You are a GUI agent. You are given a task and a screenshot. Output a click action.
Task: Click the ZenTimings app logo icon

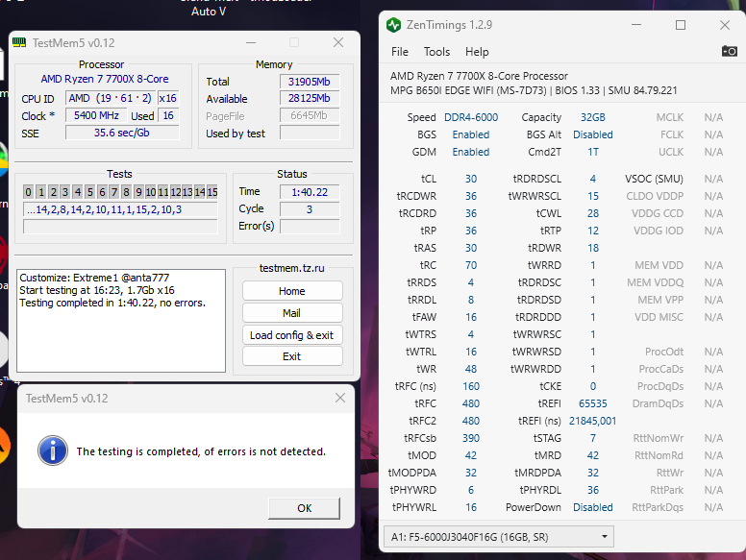click(393, 25)
